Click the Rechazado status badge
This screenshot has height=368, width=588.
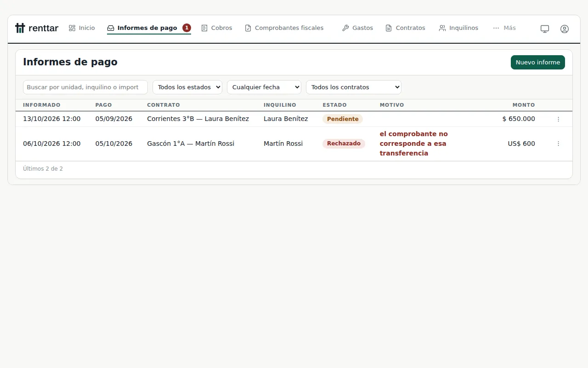tap(344, 144)
